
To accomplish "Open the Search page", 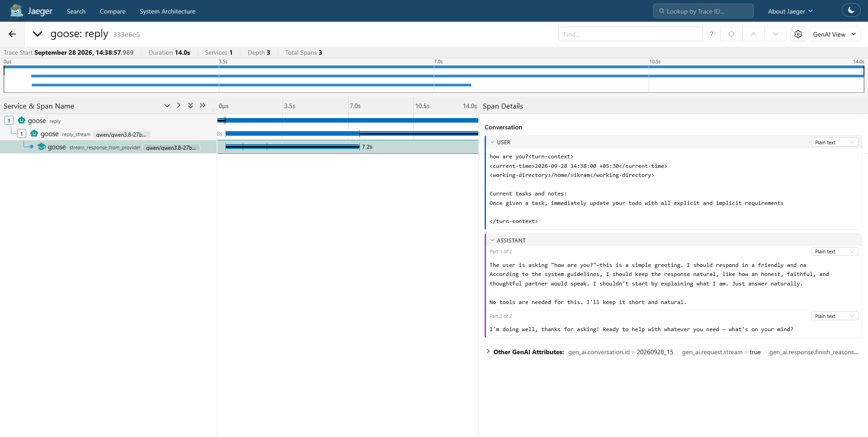I will [x=76, y=11].
